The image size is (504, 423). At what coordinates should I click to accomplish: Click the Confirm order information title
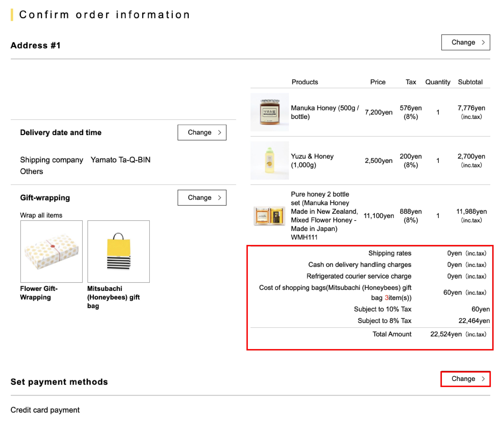105,15
